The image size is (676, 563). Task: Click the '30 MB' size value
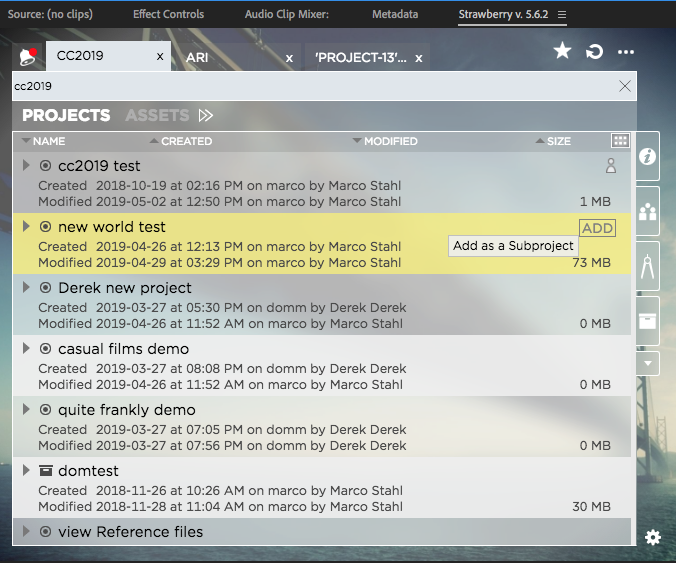coord(591,507)
